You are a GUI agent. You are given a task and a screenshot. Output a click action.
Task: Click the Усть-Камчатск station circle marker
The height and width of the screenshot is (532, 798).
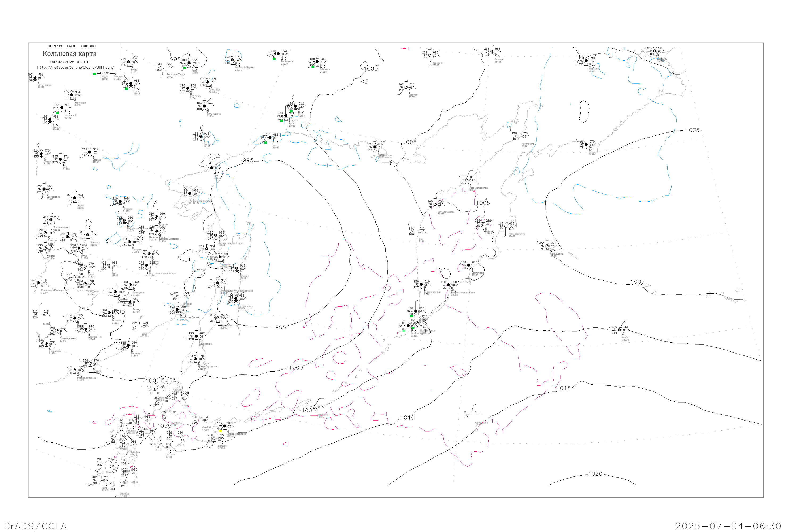click(506, 226)
